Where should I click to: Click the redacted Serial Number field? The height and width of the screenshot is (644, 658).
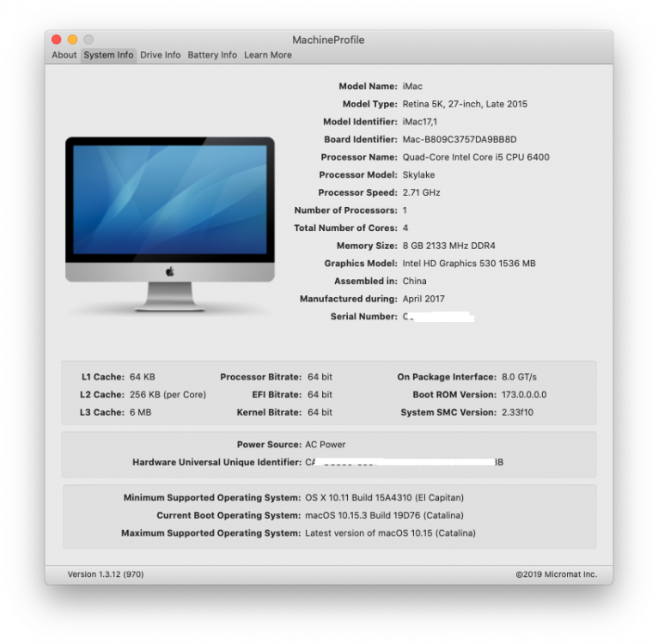click(439, 317)
